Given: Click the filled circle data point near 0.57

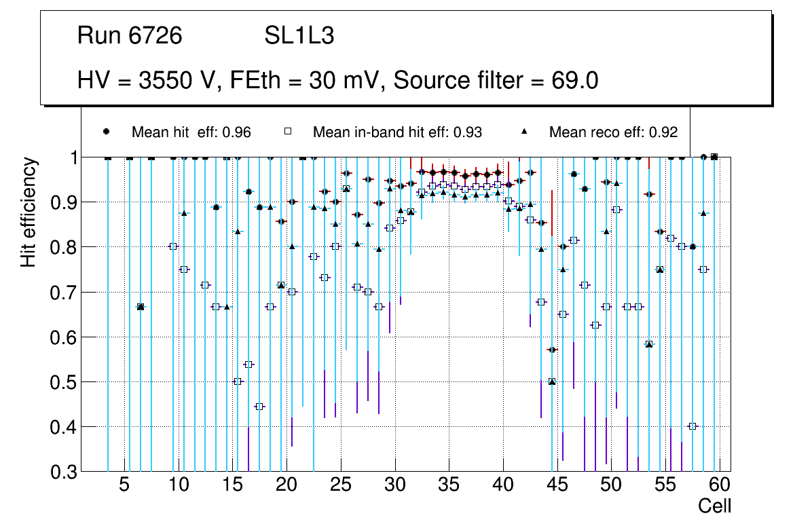Looking at the screenshot, I should click(x=552, y=350).
